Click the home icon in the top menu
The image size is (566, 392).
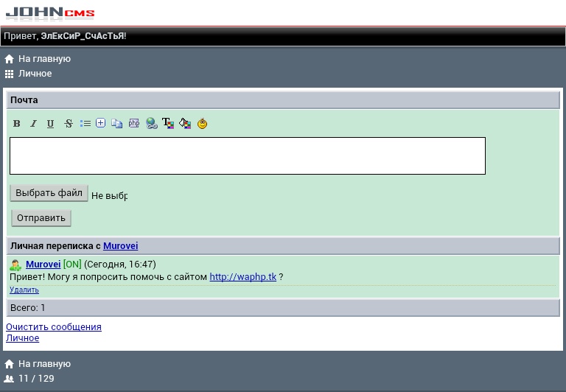pyautogui.click(x=10, y=59)
